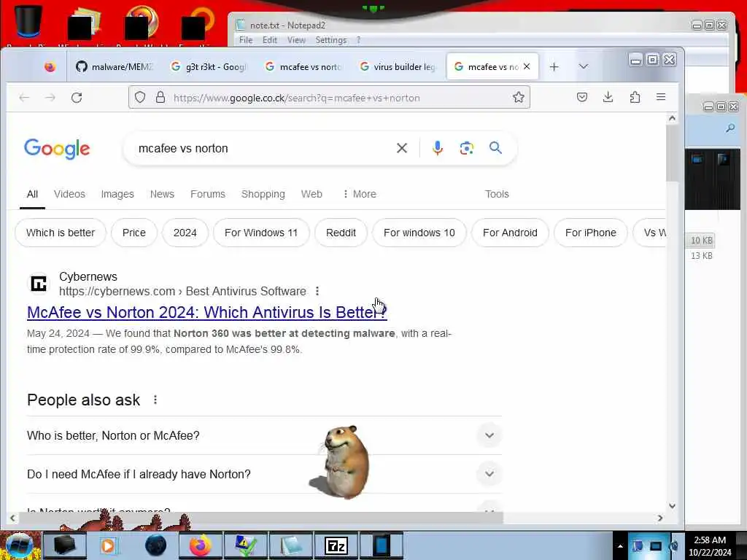Viewport: 747px width, 560px height.
Task: Open Recycle Bin desktop icon
Action: click(29, 23)
